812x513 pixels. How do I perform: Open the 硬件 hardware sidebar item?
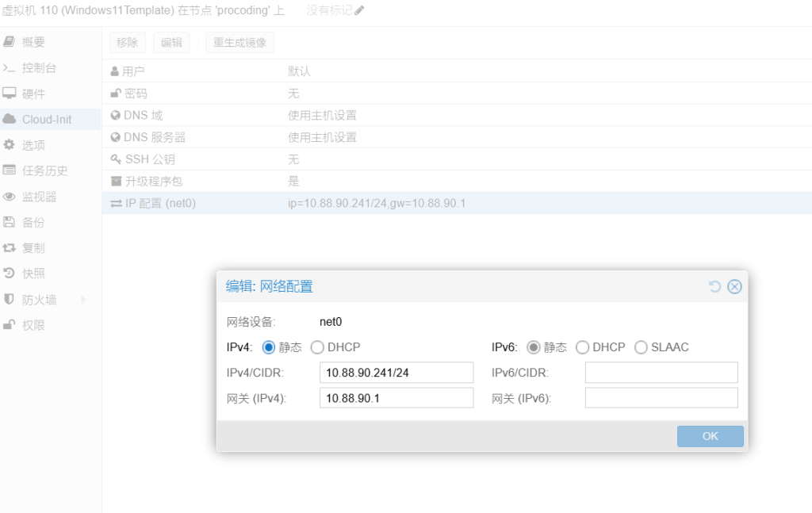33,94
